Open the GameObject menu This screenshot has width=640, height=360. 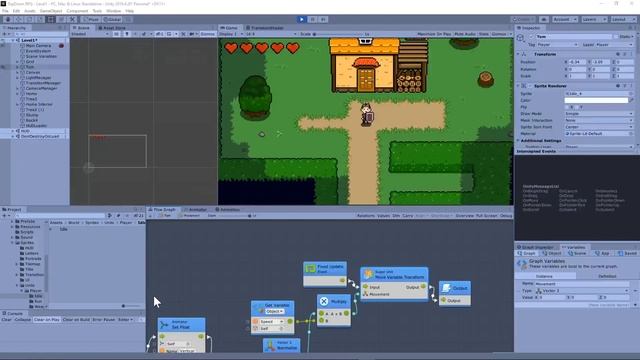[51, 11]
